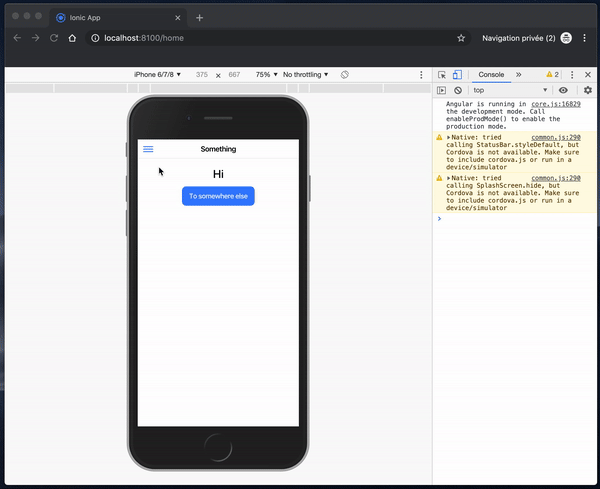This screenshot has width=600, height=489.
Task: Click the inspect element picker icon
Action: click(x=442, y=75)
